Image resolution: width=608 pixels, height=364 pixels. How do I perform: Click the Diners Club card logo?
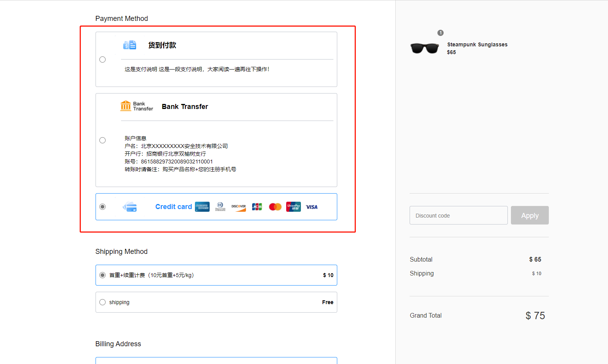point(220,207)
